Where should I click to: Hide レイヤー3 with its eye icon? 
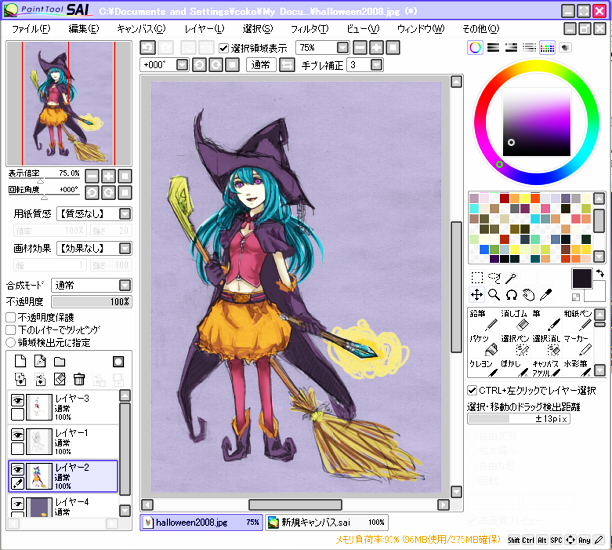click(18, 400)
